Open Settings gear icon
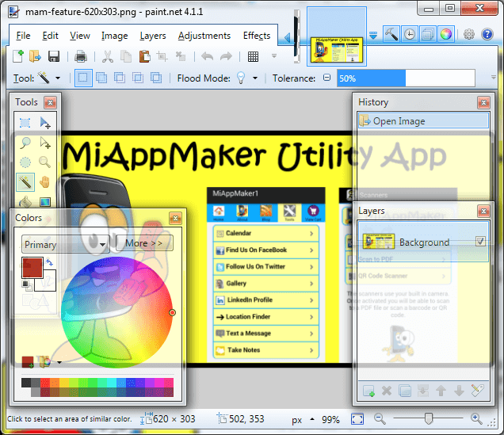Screen dimensions: 504x435 click(469, 34)
